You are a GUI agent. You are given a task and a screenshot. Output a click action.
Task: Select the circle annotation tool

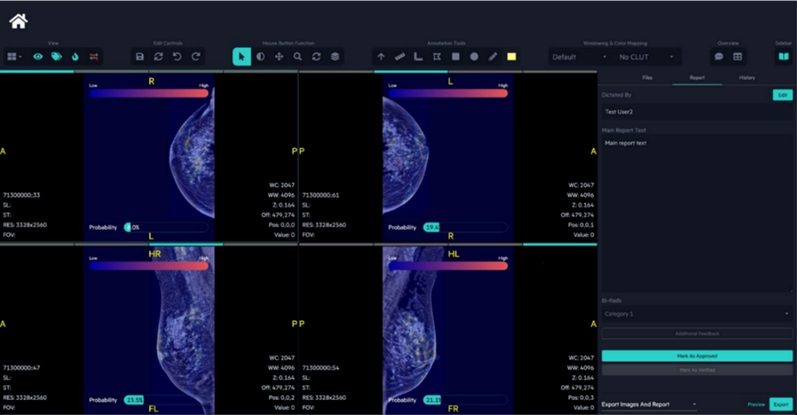click(x=474, y=57)
